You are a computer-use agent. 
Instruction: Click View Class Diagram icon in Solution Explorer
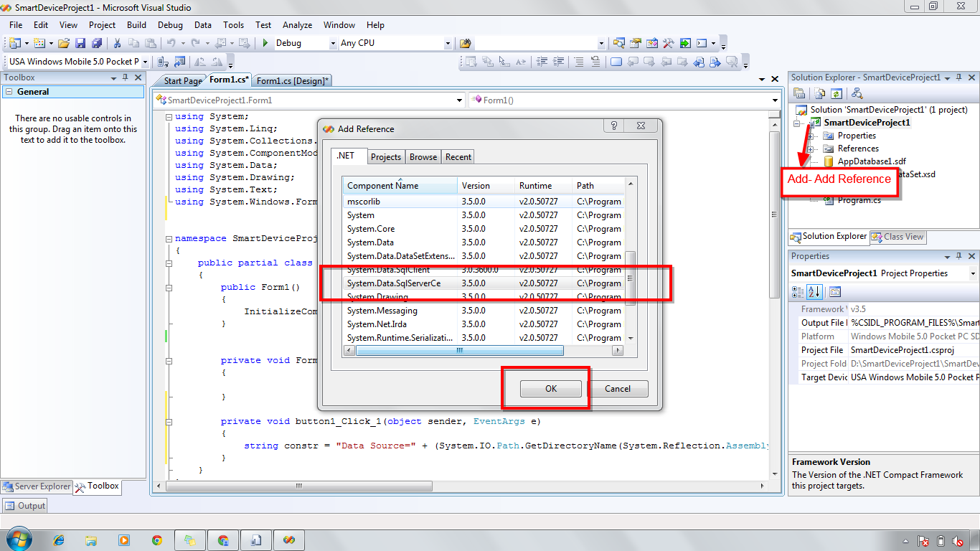[857, 93]
